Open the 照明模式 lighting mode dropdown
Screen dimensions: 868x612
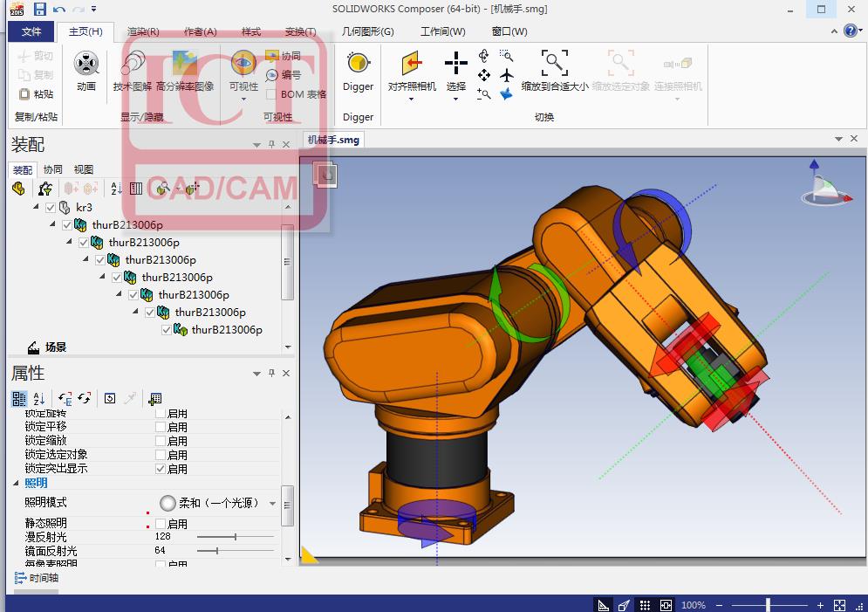(x=272, y=504)
